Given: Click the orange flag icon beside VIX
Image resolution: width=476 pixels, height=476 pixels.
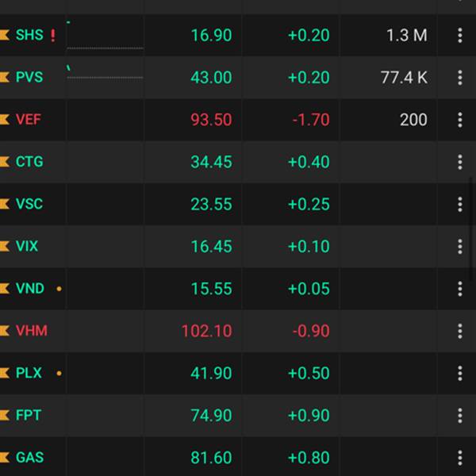Looking at the screenshot, I should coord(6,247).
